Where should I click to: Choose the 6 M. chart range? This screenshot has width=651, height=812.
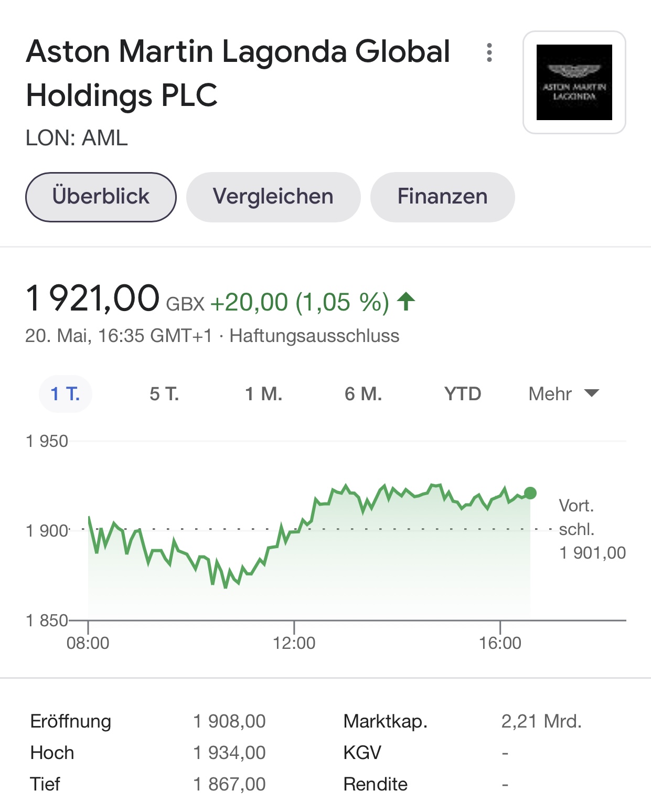[x=363, y=393]
